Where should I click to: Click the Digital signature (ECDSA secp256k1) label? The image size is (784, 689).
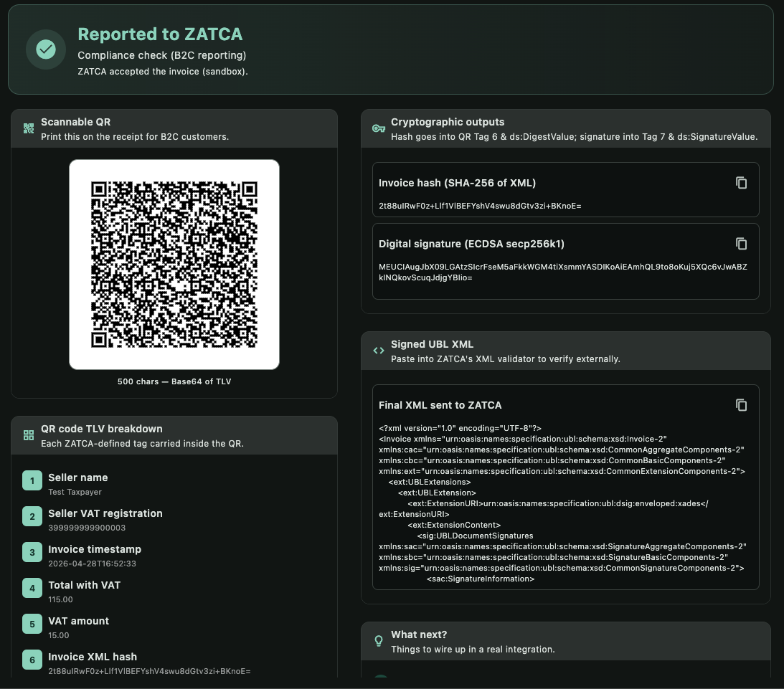(471, 244)
